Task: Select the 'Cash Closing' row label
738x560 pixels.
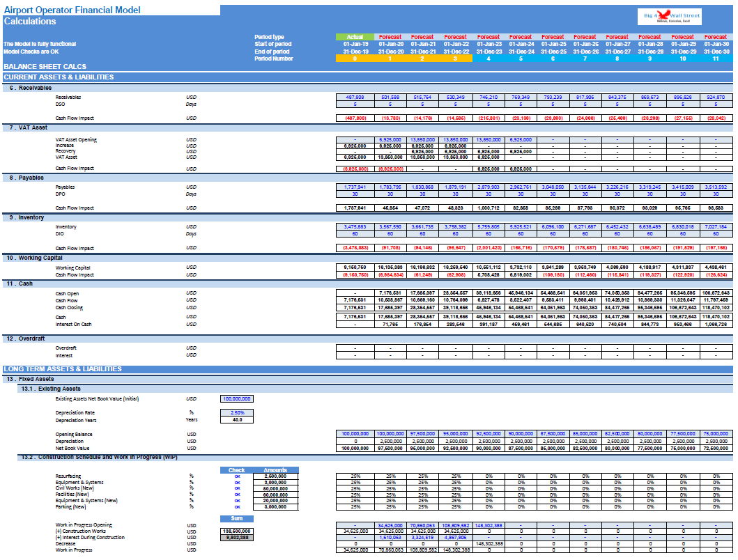Action: 69,307
